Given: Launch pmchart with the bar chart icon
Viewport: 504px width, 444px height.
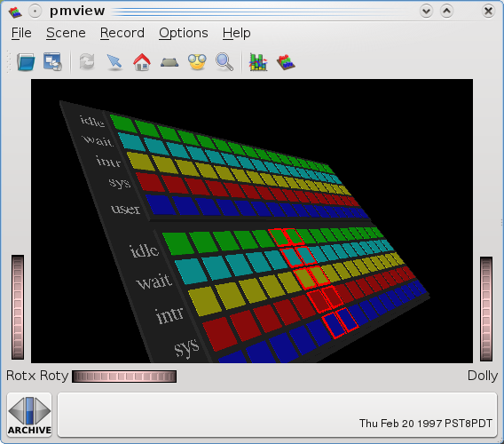Looking at the screenshot, I should [x=258, y=62].
